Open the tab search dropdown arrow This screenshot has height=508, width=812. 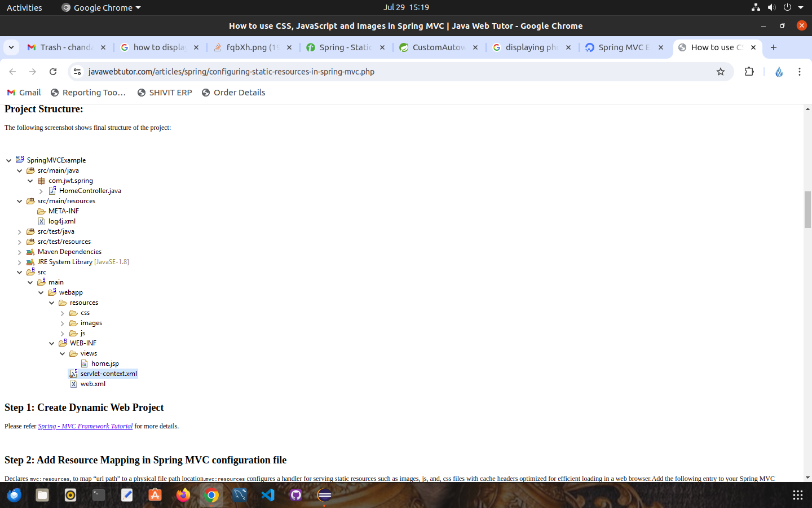click(11, 47)
